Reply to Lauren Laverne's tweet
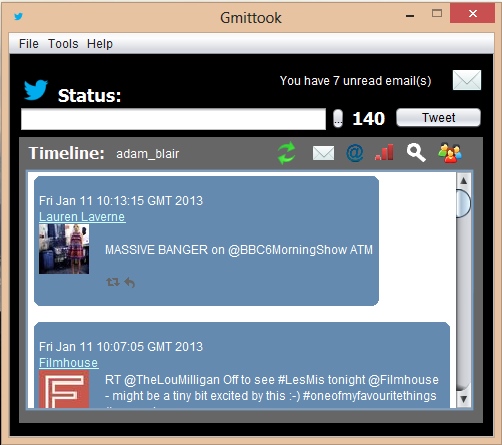Screen dimensions: 502x445 (x=130, y=282)
